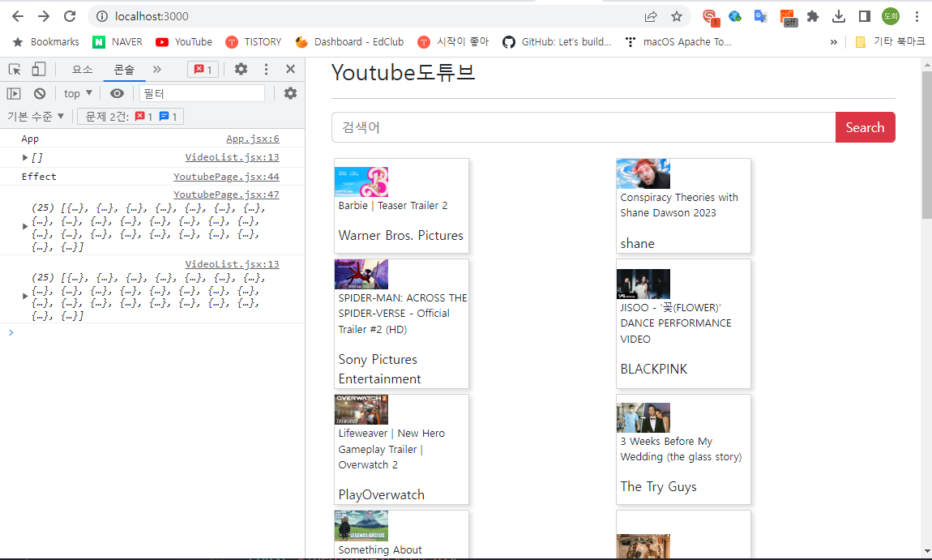
Task: Open the YouTube bookmark
Action: click(x=184, y=42)
